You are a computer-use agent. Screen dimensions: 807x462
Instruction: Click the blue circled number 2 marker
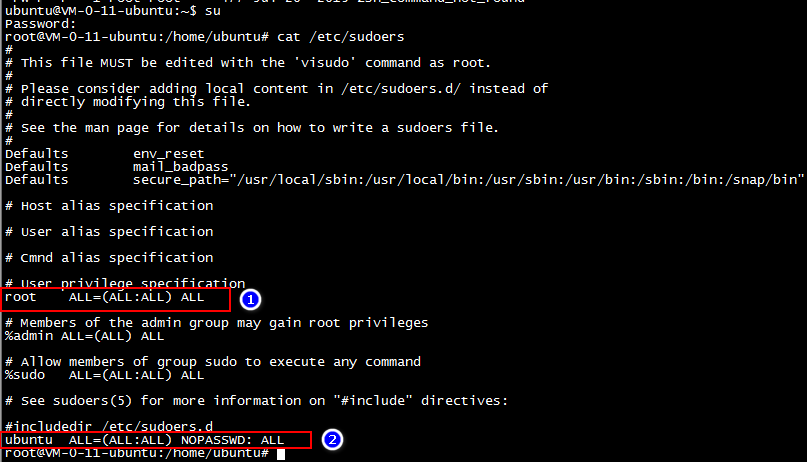coord(332,439)
